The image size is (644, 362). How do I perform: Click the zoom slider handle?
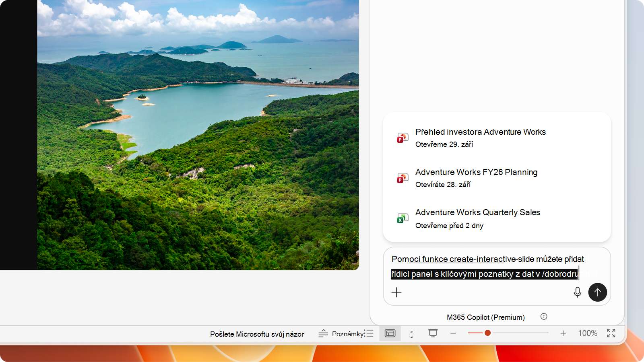(487, 333)
